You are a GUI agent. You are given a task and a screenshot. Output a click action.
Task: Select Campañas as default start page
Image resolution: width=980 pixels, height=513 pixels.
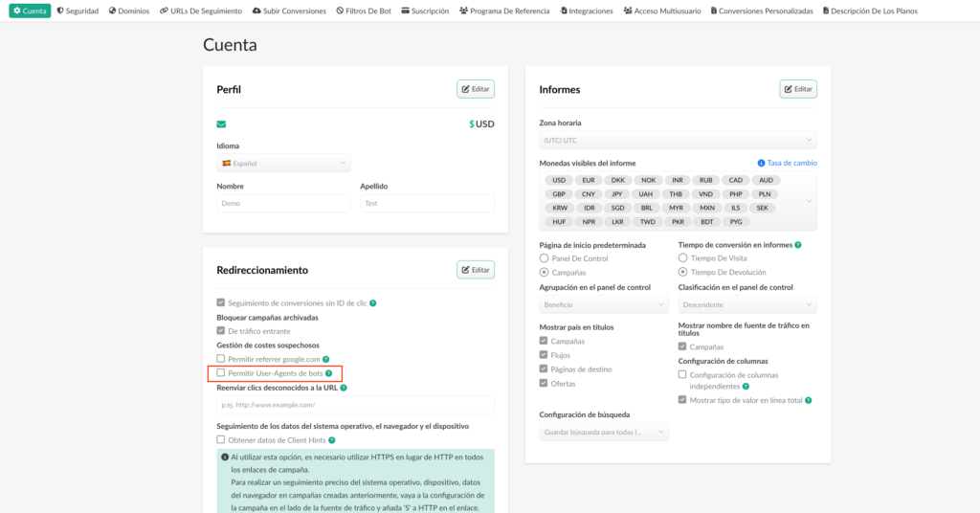(x=544, y=273)
